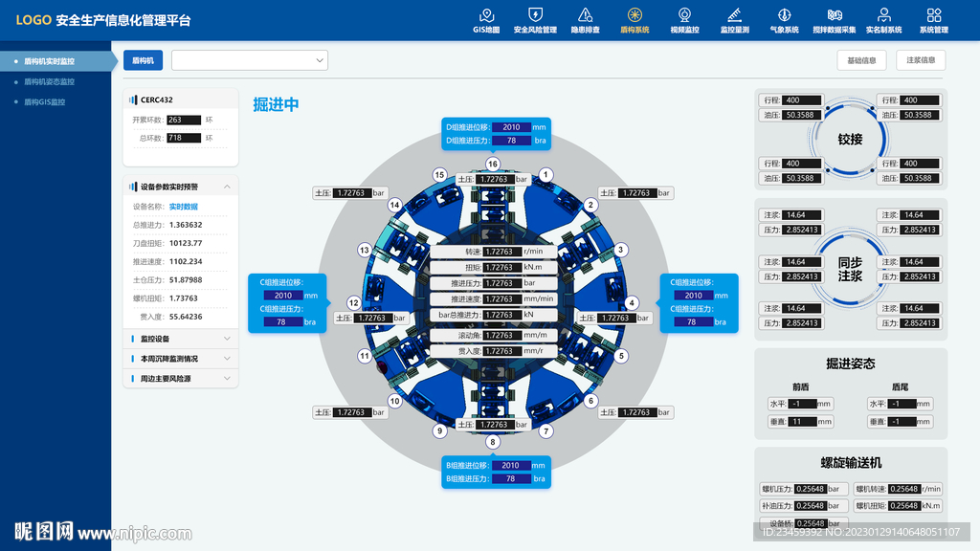980x551 pixels.
Task: Expand 本周沉降监测情况 section
Action: 181,359
